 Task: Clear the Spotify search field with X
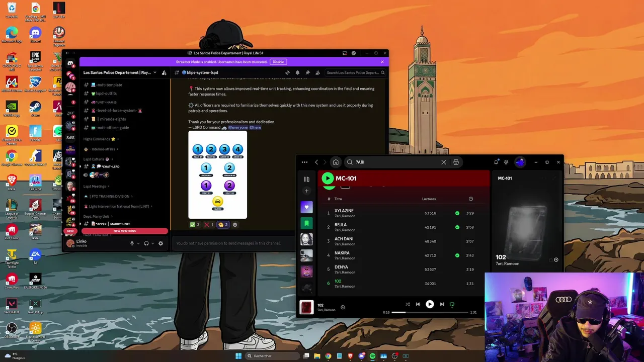click(x=443, y=162)
